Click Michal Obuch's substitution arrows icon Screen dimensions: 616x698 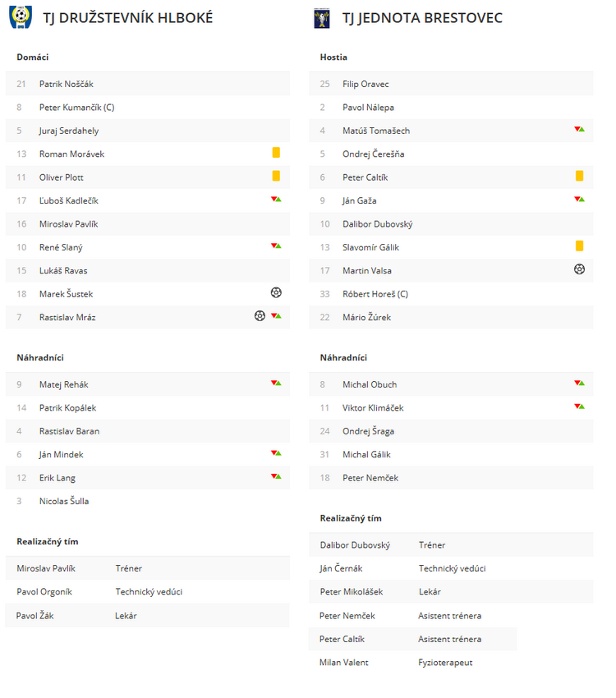coord(579,383)
